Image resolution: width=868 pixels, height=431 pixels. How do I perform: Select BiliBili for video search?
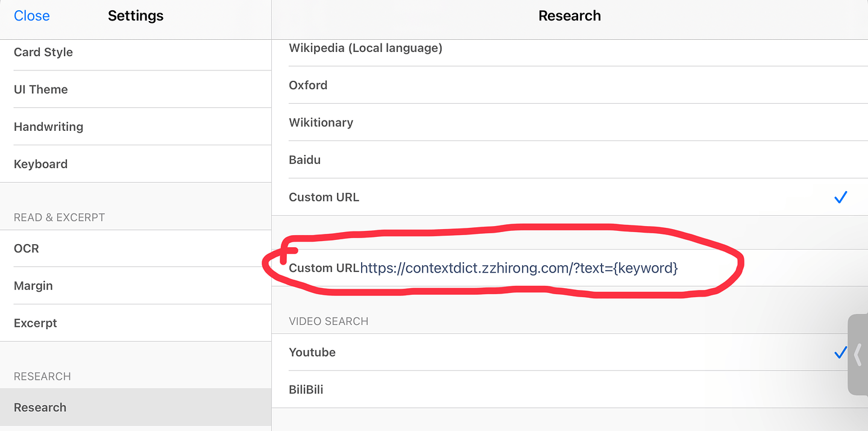pyautogui.click(x=570, y=389)
